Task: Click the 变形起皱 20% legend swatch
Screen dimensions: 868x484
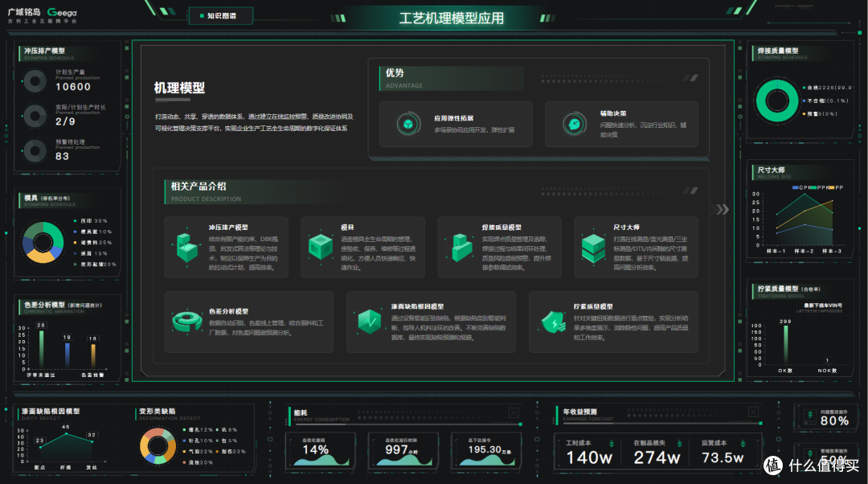Action: (76, 265)
